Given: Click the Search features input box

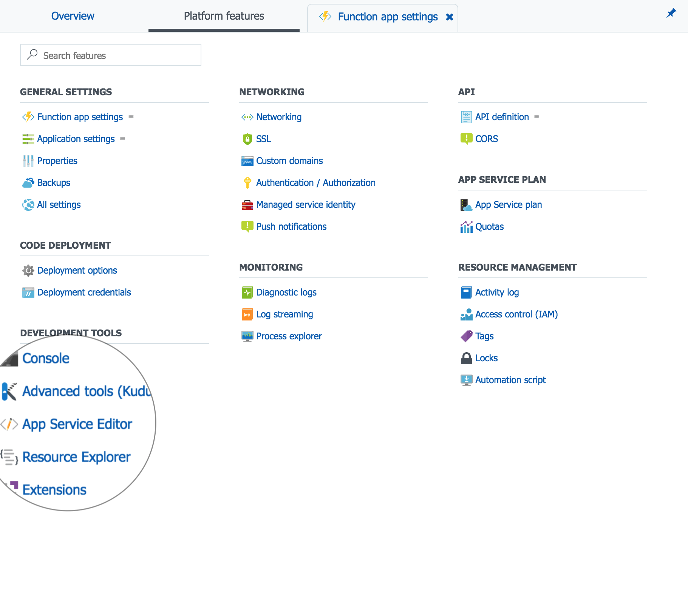Looking at the screenshot, I should [x=110, y=55].
